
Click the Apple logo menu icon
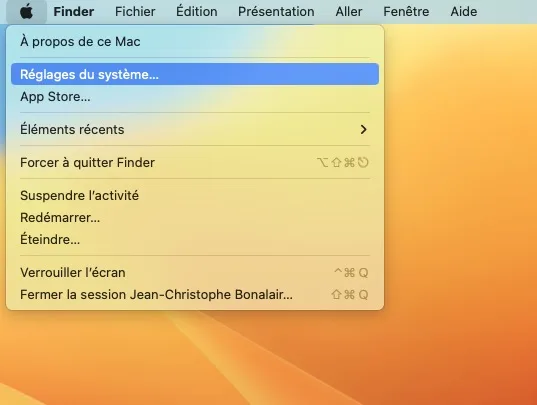(26, 12)
